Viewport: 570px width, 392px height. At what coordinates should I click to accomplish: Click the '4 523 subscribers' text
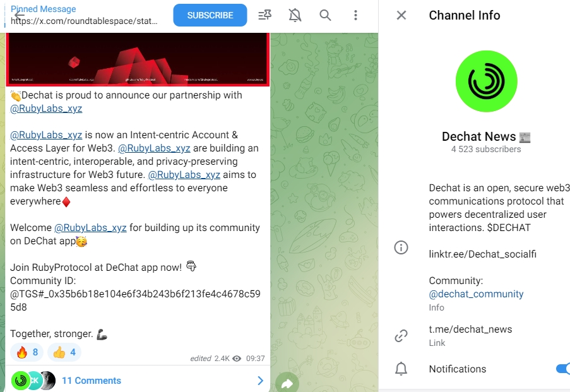(x=486, y=149)
